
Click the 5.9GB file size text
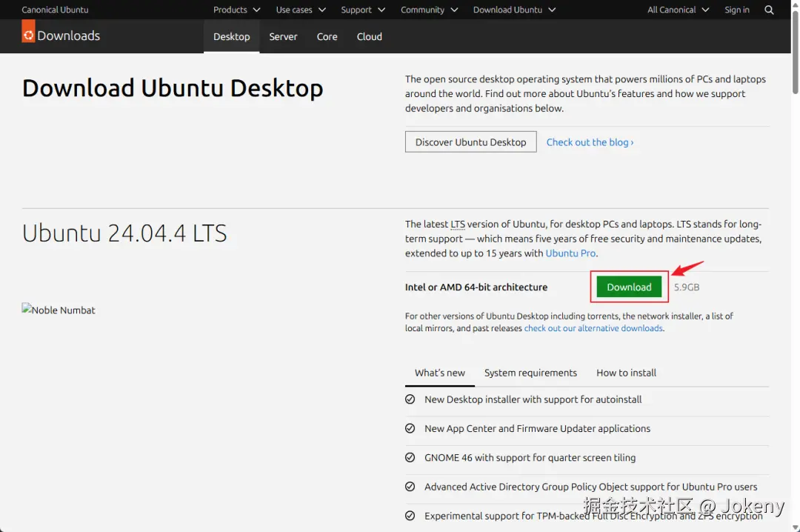[687, 287]
